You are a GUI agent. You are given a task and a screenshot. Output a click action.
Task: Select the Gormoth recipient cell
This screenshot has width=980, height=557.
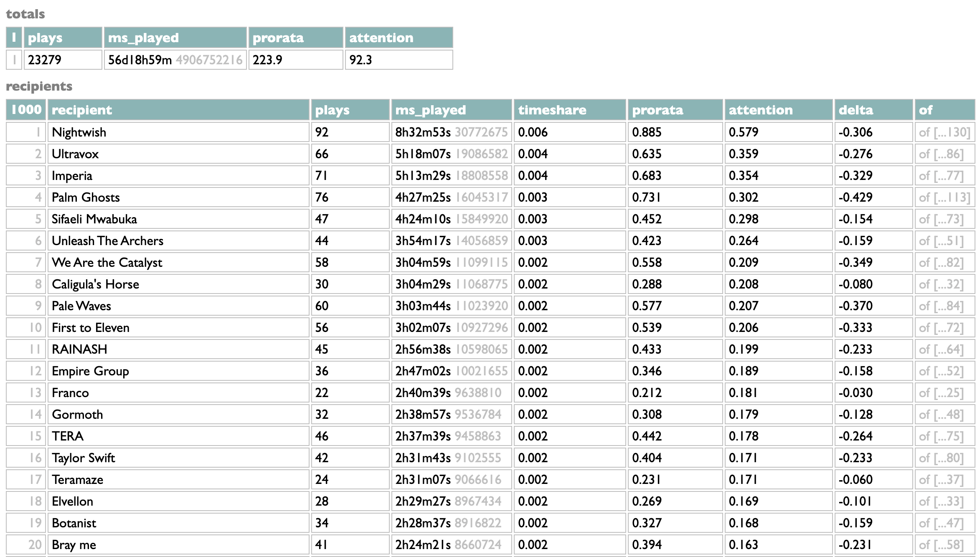(x=178, y=415)
